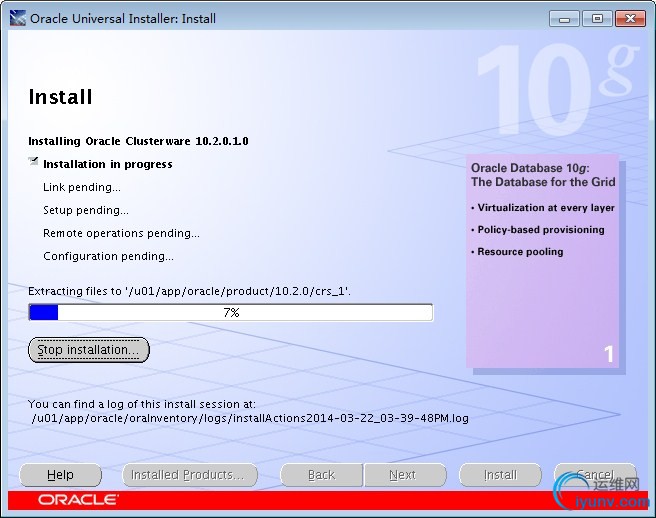
Task: Click 'Configuration pending...' text
Action: pyautogui.click(x=108, y=256)
